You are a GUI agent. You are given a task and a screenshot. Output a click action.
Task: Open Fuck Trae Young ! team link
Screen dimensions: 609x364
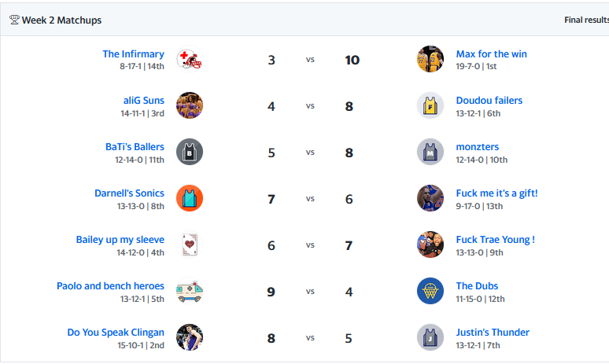click(x=495, y=240)
